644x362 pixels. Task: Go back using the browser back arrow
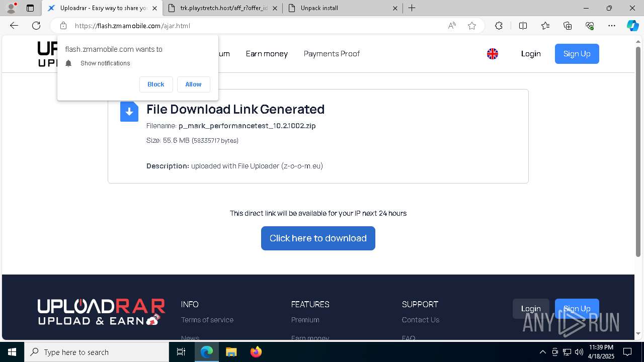coord(14,26)
